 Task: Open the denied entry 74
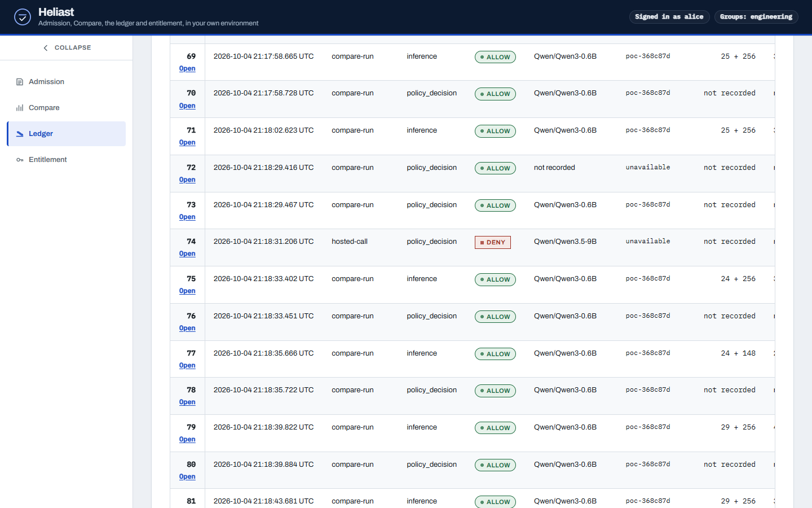[187, 253]
